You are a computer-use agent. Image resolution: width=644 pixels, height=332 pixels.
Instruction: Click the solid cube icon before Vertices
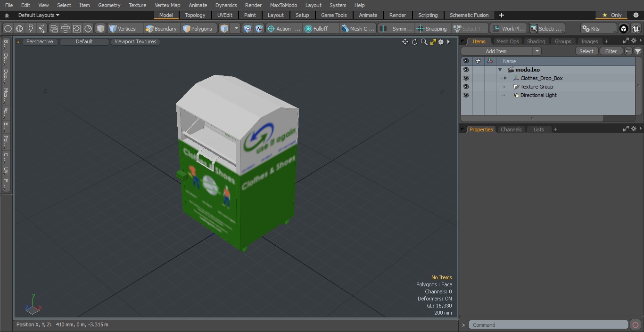tap(100, 29)
